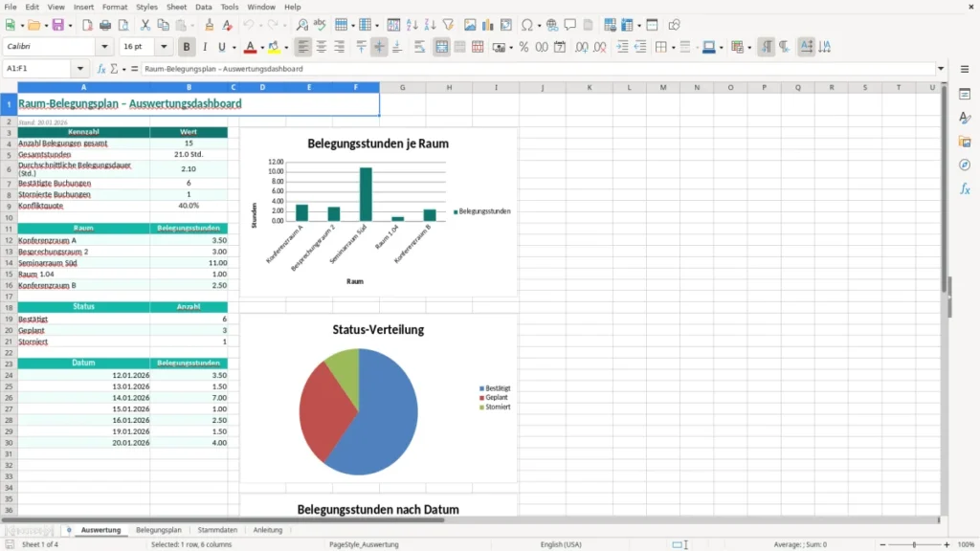Expand the Name Box dropdown
This screenshot has height=551, width=980.
pos(80,69)
